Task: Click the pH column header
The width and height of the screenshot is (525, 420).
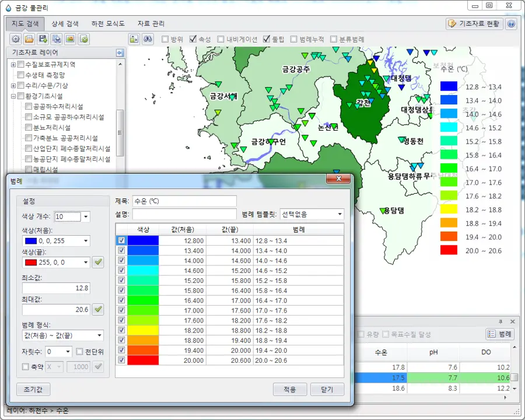Action: (433, 352)
